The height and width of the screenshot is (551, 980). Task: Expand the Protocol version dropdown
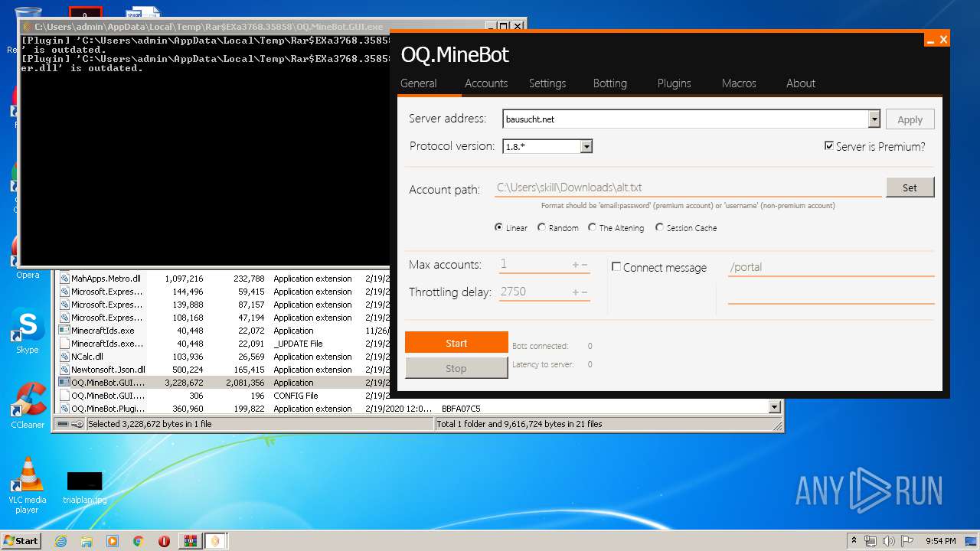586,146
